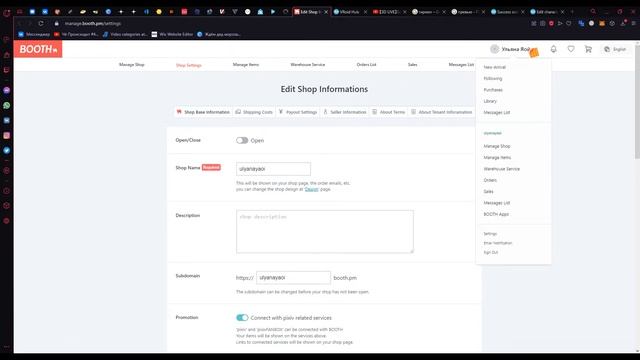
Task: Open the Wix Website Editor bookmark
Action: point(172,34)
